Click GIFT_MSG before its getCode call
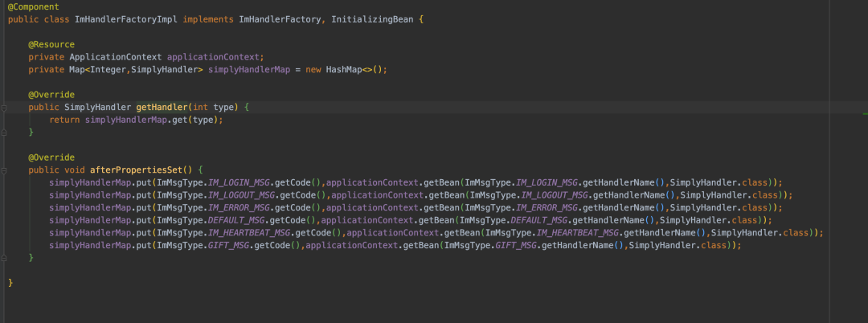 pos(227,245)
